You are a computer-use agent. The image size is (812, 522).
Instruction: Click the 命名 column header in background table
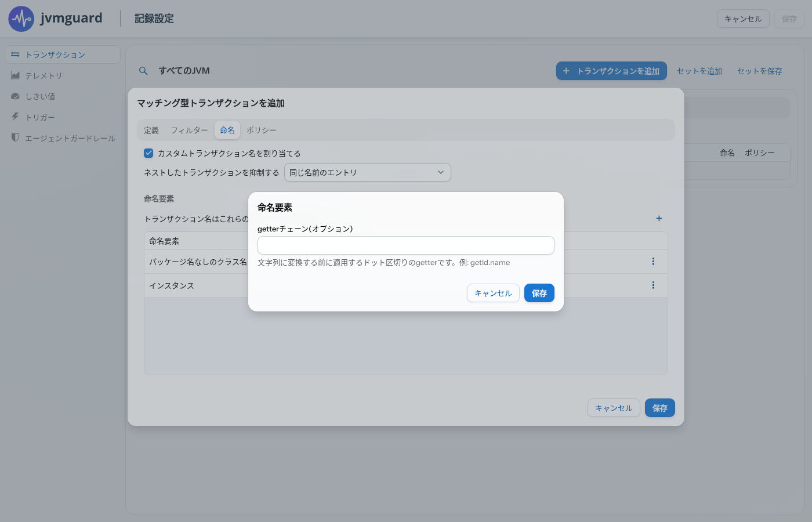coord(727,153)
